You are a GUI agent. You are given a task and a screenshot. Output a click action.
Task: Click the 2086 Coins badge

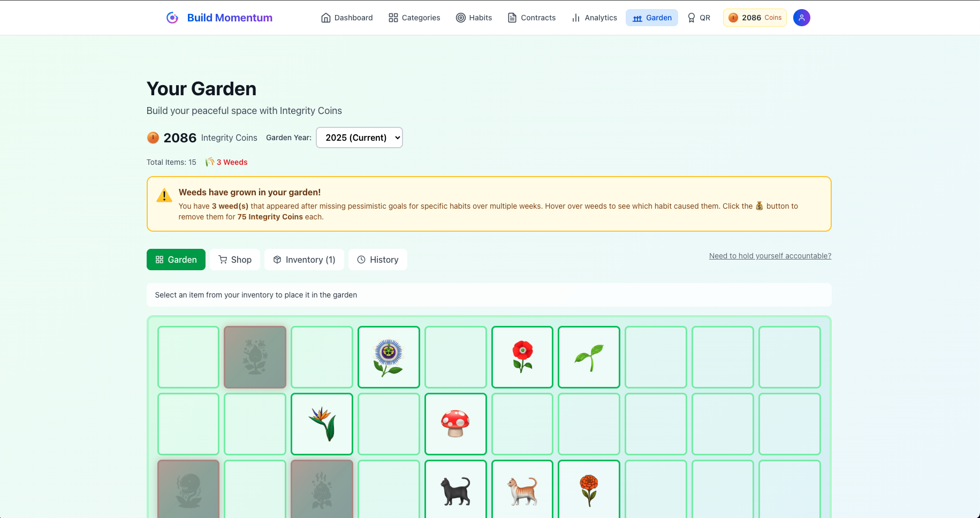pos(755,18)
